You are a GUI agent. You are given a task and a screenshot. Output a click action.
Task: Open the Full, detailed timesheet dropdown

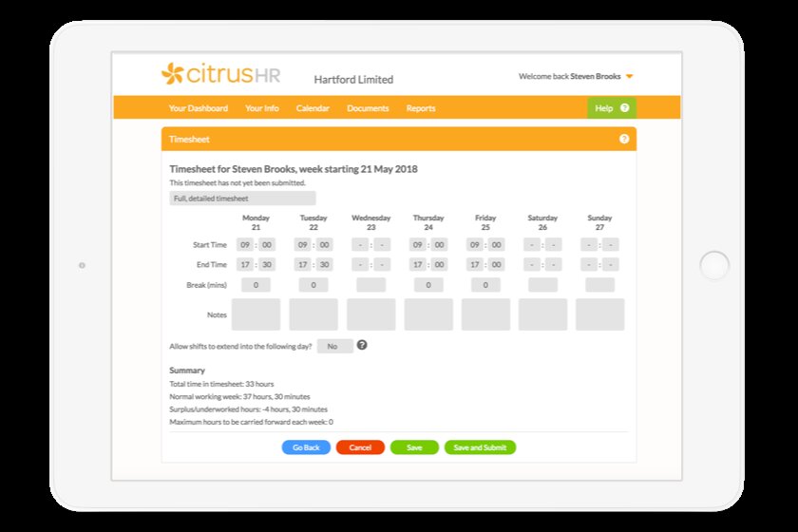242,199
